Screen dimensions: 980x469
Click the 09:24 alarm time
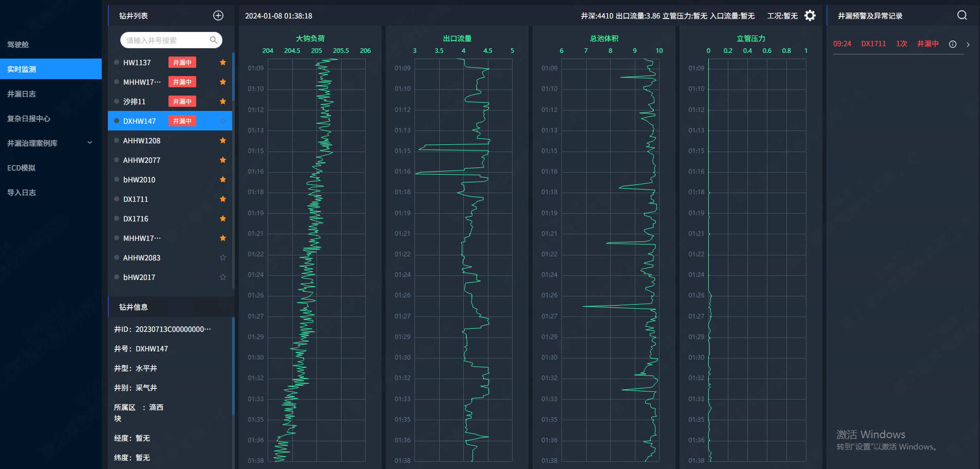click(842, 44)
